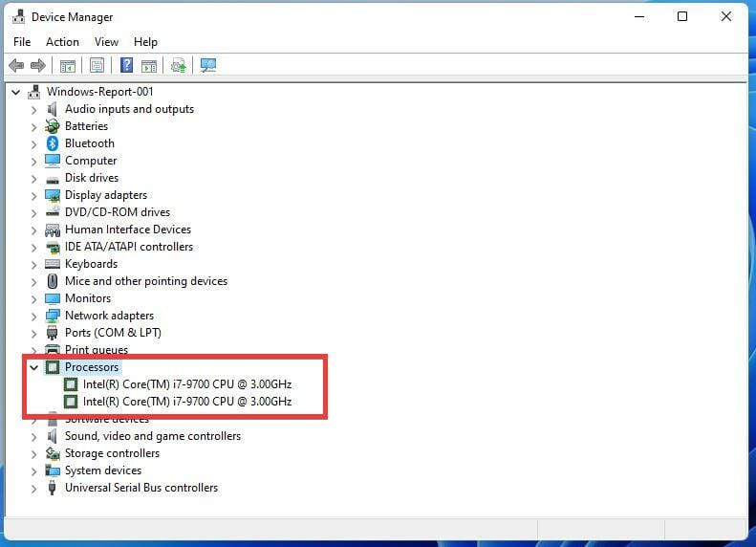Expand the Monitors chevron
This screenshot has height=547, width=756.
click(33, 299)
